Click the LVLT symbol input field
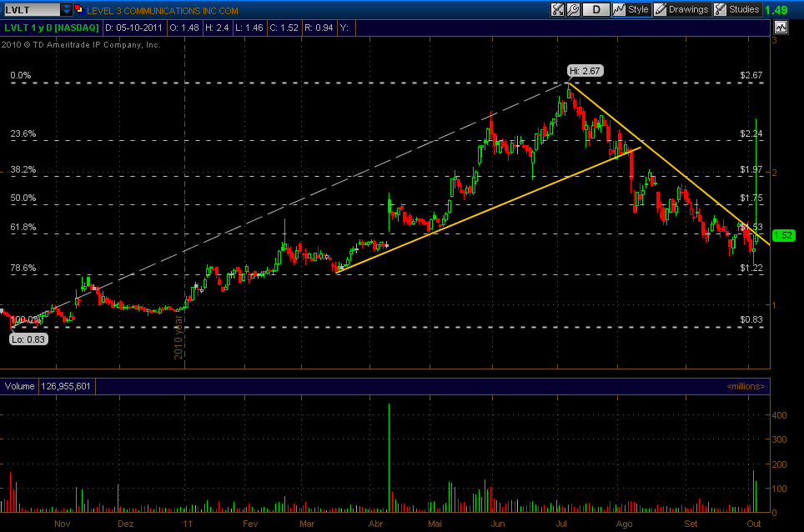 pyautogui.click(x=32, y=10)
